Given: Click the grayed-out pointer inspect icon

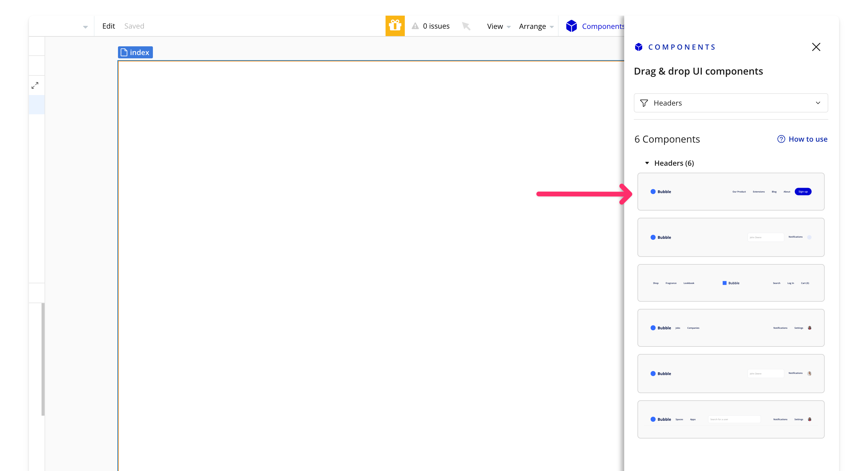Looking at the screenshot, I should pyautogui.click(x=466, y=26).
